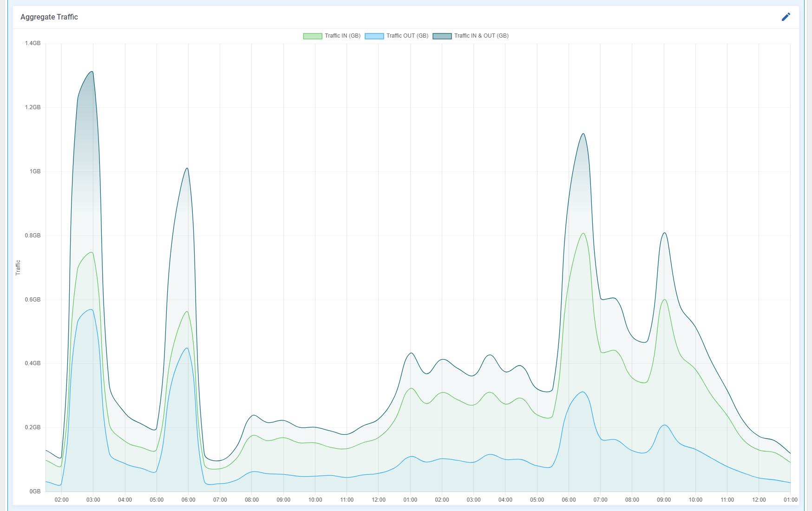
Task: Select the vertical Traffic axis title
Action: [x=18, y=268]
